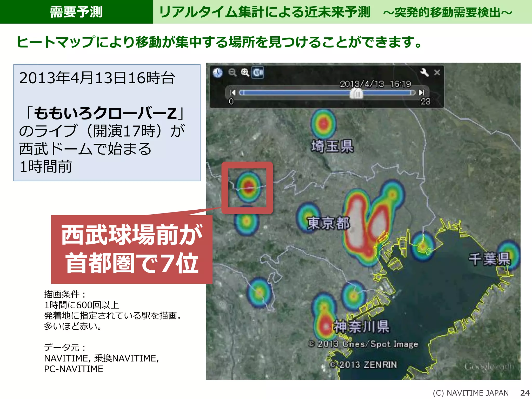Click the 東京都 map label
Viewport: 532px width, 399px height.
point(329,223)
